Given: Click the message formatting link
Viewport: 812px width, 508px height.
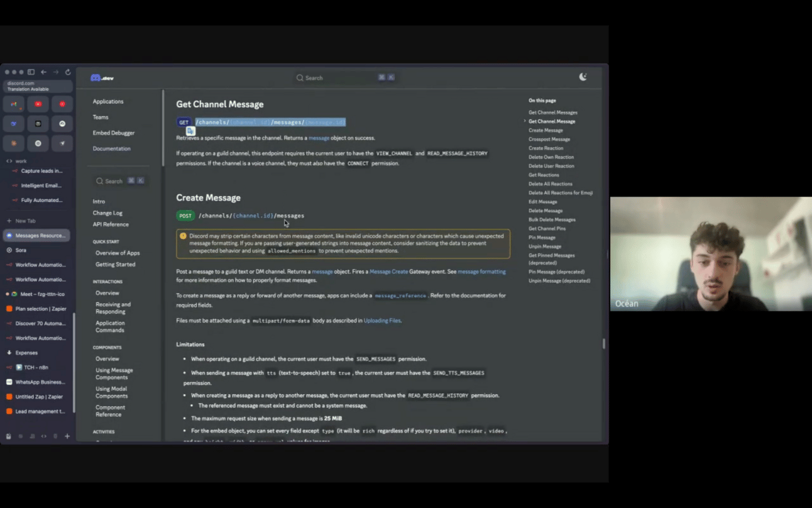Looking at the screenshot, I should click(481, 272).
